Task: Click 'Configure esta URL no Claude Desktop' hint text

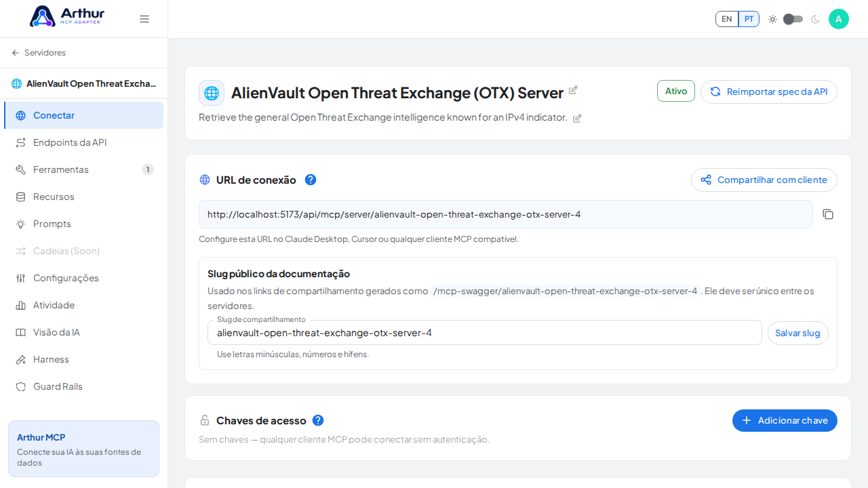Action: 359,239
